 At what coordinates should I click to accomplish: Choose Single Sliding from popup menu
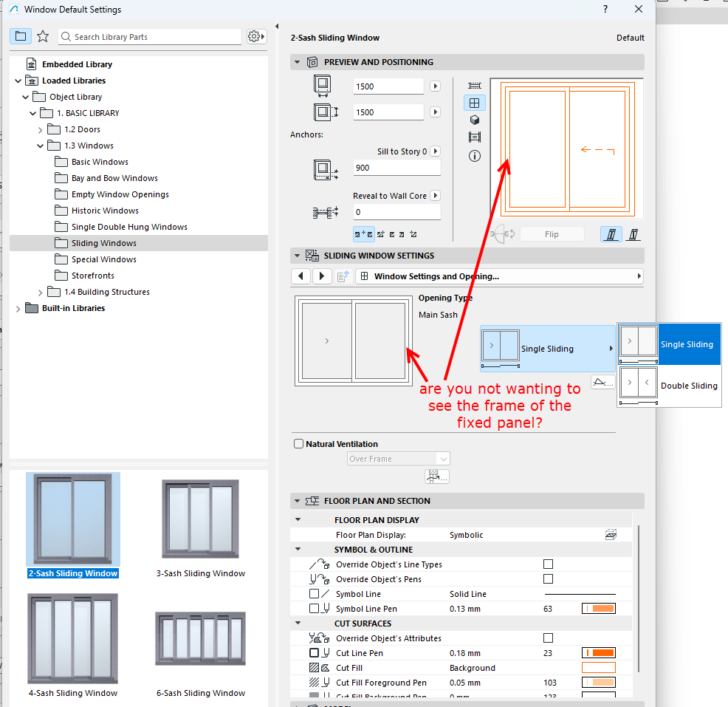[x=670, y=344]
